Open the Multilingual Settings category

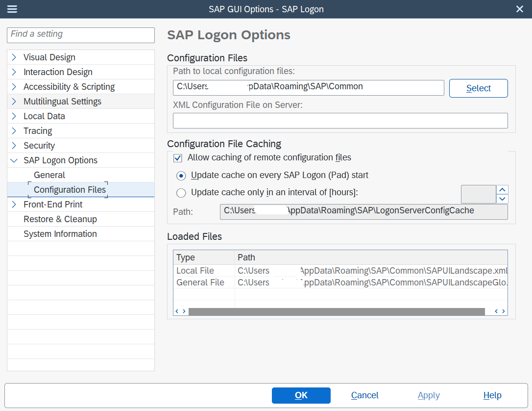62,101
